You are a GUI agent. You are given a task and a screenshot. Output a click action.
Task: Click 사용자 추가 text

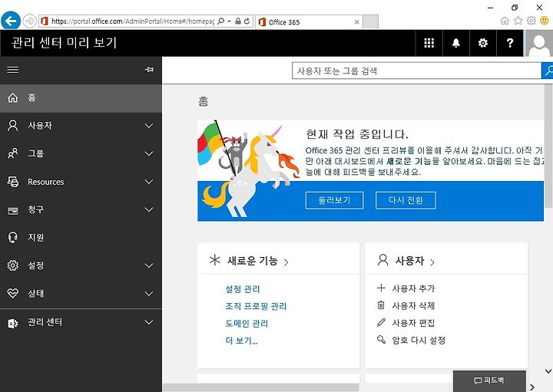[x=414, y=288]
